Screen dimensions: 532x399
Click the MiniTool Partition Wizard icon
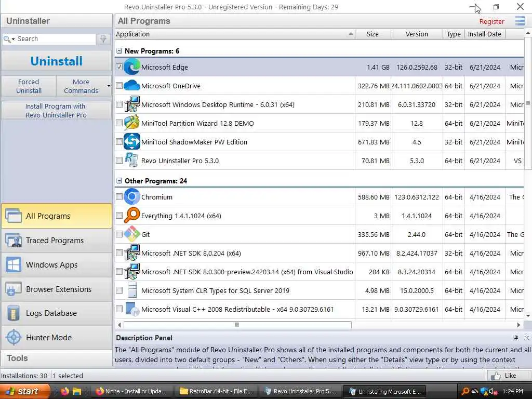(x=131, y=123)
